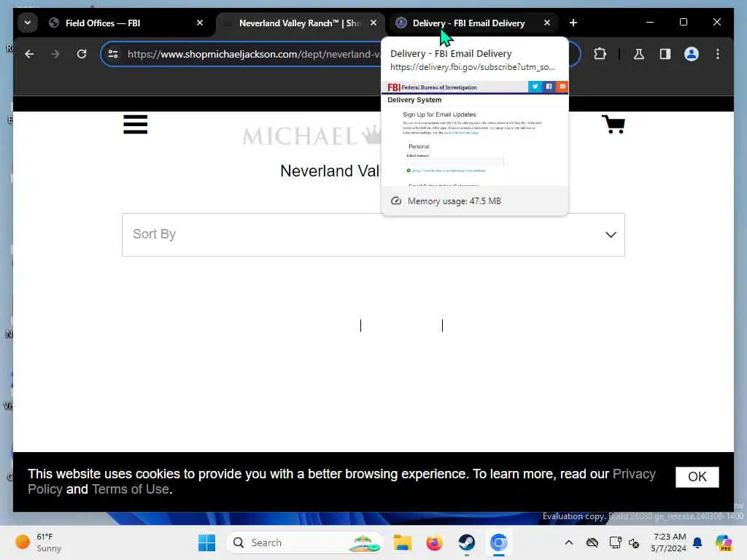View site information icon in address bar
The height and width of the screenshot is (560, 747).
[113, 54]
